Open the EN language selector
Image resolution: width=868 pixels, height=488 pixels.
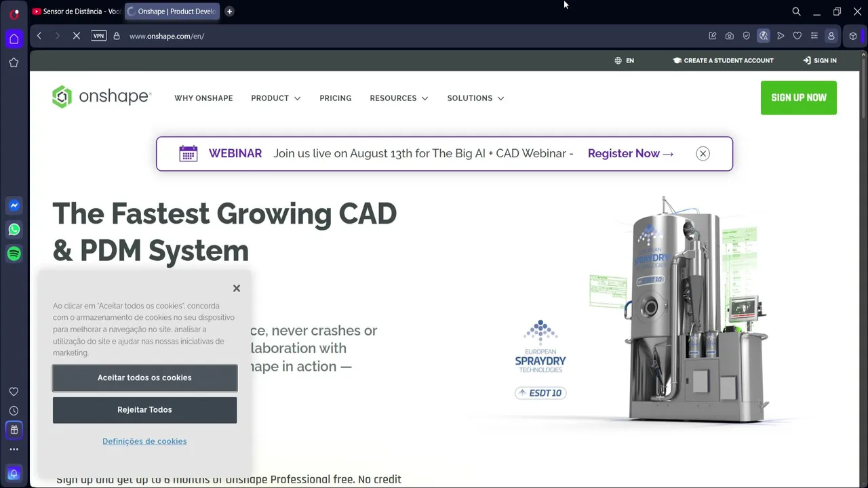[x=625, y=60]
